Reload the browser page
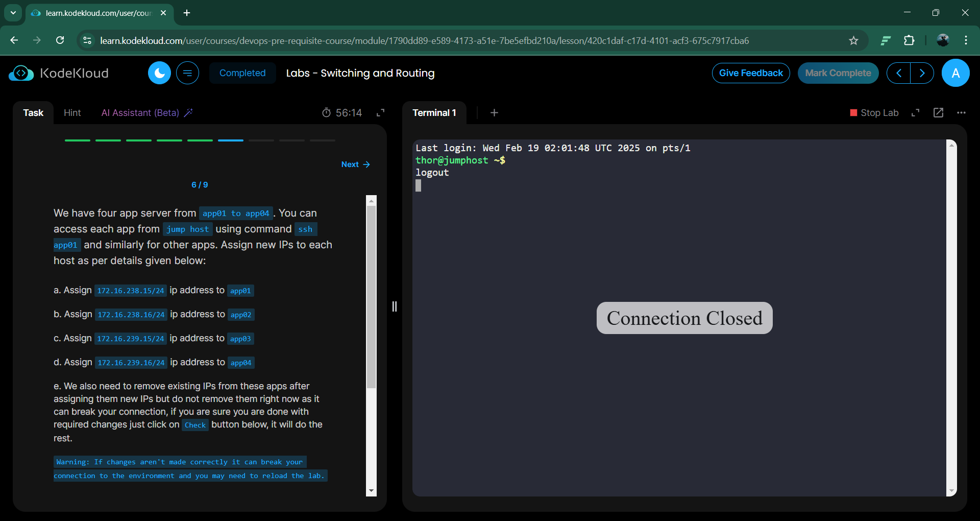This screenshot has width=980, height=521. (x=60, y=40)
